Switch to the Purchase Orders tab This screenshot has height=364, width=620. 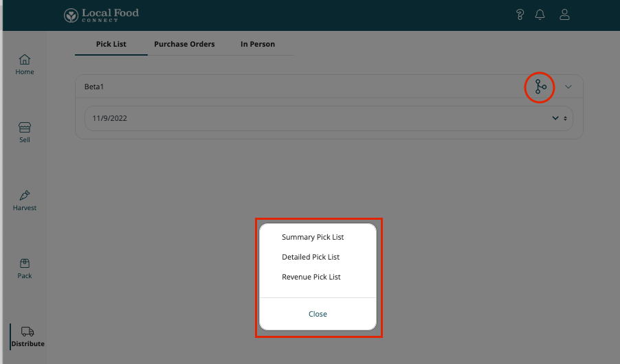coord(184,44)
